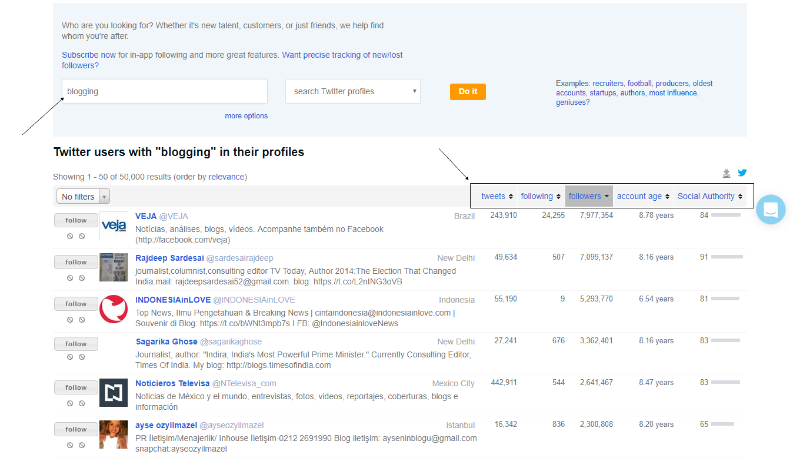Click the startups example link
Image resolution: width=800 pixels, height=461 pixels.
pyautogui.click(x=603, y=93)
